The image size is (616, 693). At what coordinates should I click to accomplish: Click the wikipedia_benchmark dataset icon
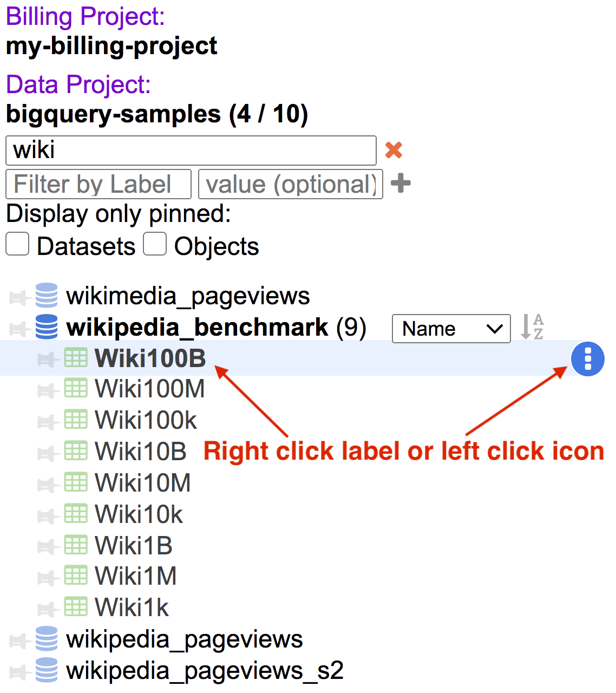pyautogui.click(x=47, y=328)
